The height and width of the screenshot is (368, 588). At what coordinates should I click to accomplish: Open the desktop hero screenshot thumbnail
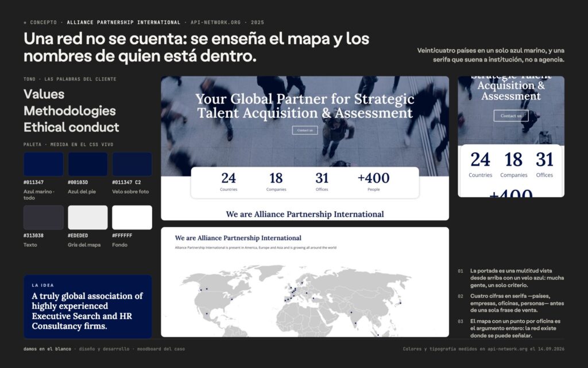305,148
